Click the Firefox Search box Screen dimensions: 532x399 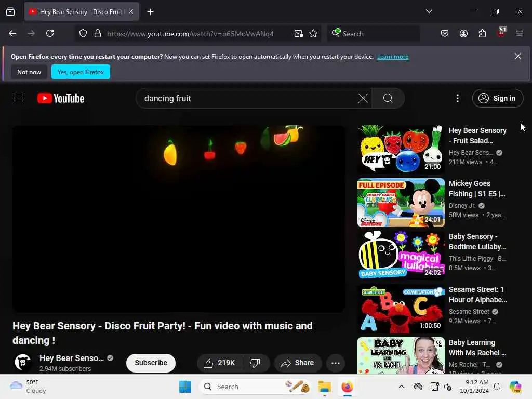[373, 34]
